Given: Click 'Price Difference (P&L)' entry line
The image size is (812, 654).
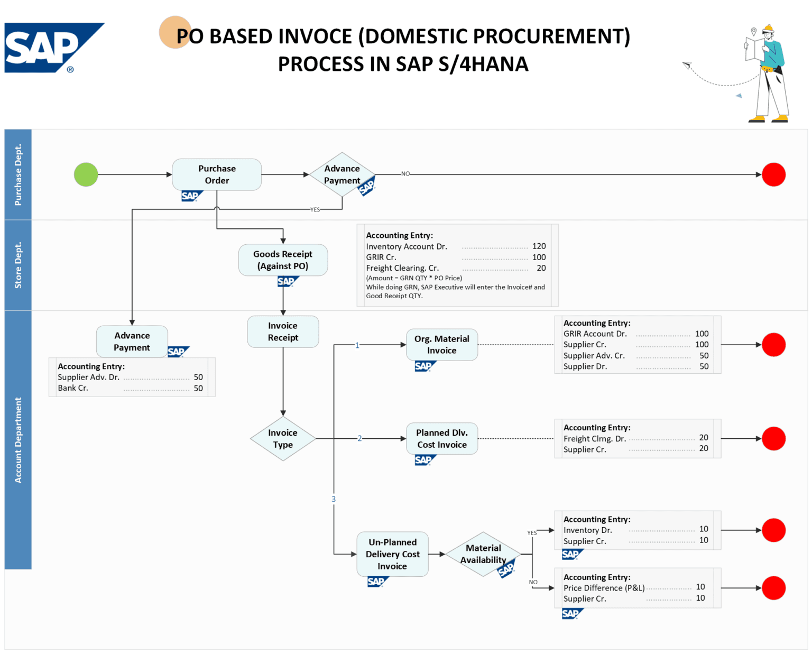Looking at the screenshot, I should click(x=634, y=587).
